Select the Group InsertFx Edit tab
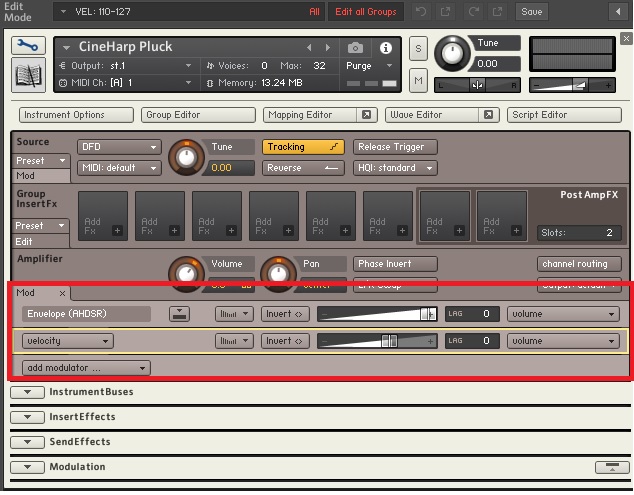 click(x=40, y=241)
